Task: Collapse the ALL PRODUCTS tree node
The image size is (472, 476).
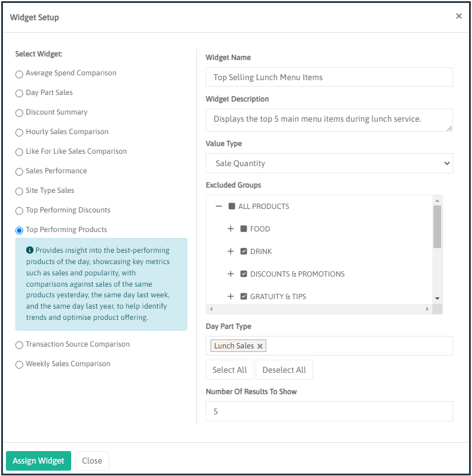Action: (219, 207)
